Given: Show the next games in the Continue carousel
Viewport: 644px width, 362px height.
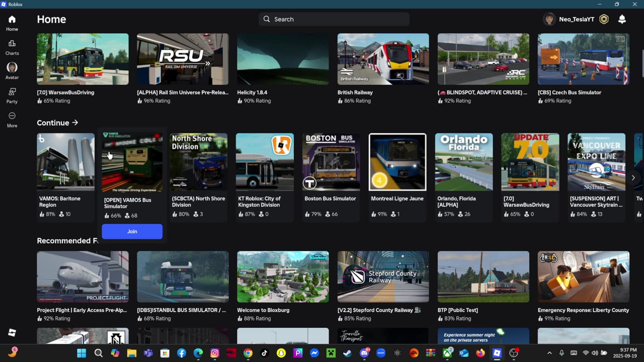Looking at the screenshot, I should pos(633,177).
